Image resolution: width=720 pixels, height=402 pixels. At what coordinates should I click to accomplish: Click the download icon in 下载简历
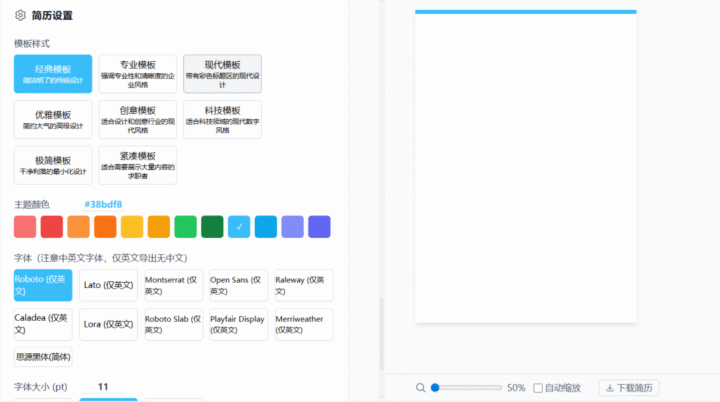(x=609, y=387)
